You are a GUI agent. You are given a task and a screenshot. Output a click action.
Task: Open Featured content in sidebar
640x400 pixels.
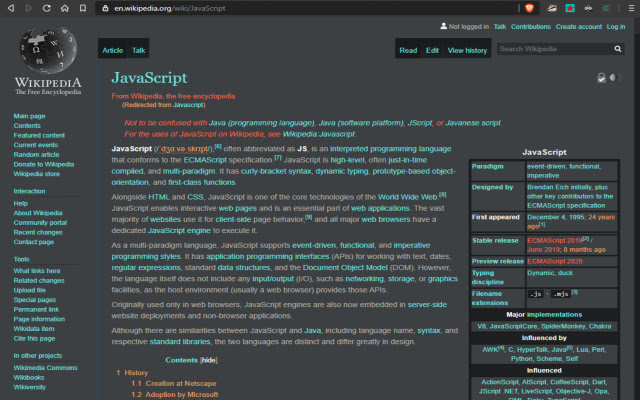(39, 135)
